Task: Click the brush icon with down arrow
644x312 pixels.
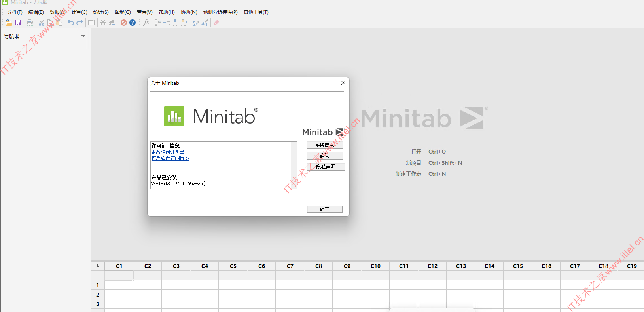Action: [205, 23]
